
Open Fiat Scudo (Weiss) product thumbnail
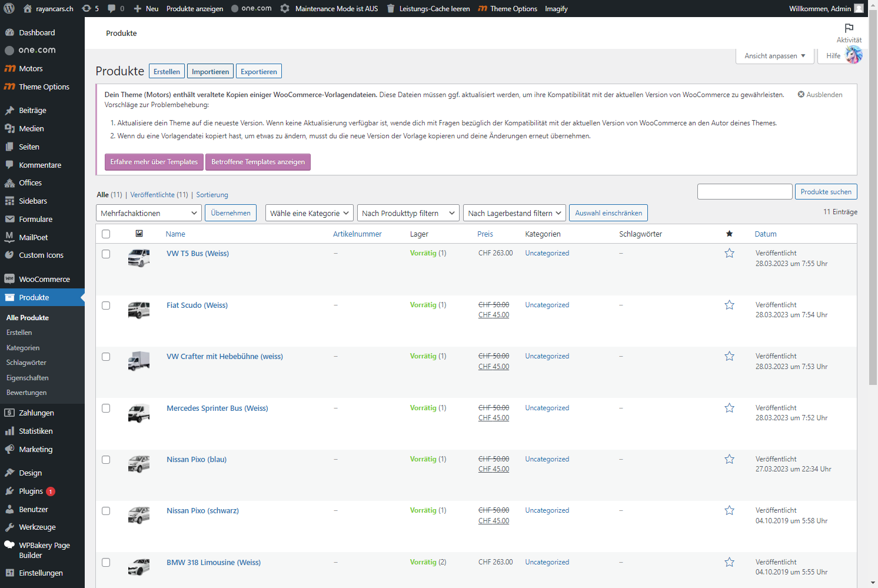(139, 309)
